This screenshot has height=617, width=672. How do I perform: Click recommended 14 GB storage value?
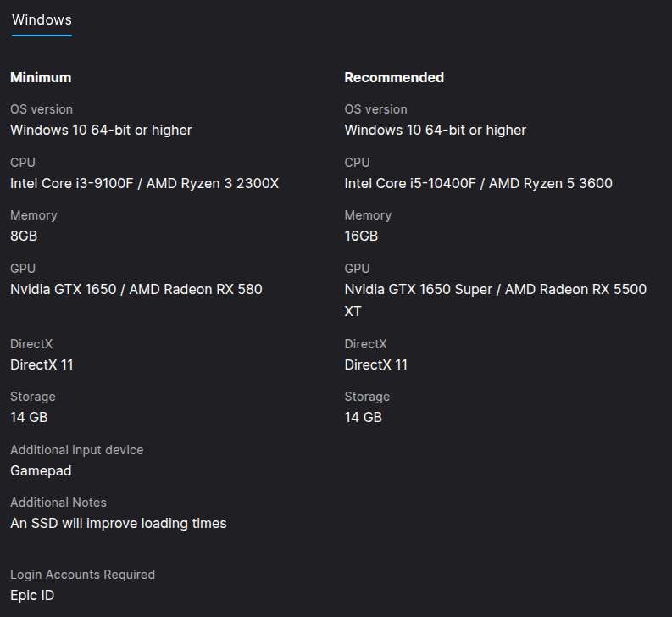(363, 417)
